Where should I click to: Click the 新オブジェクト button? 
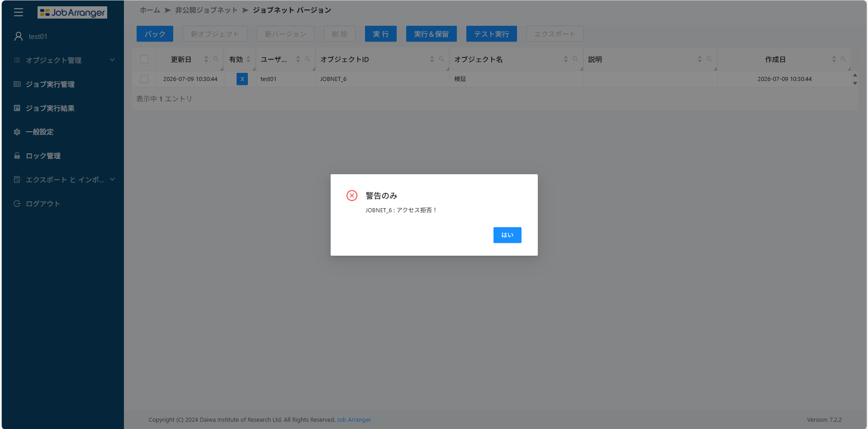tap(215, 34)
